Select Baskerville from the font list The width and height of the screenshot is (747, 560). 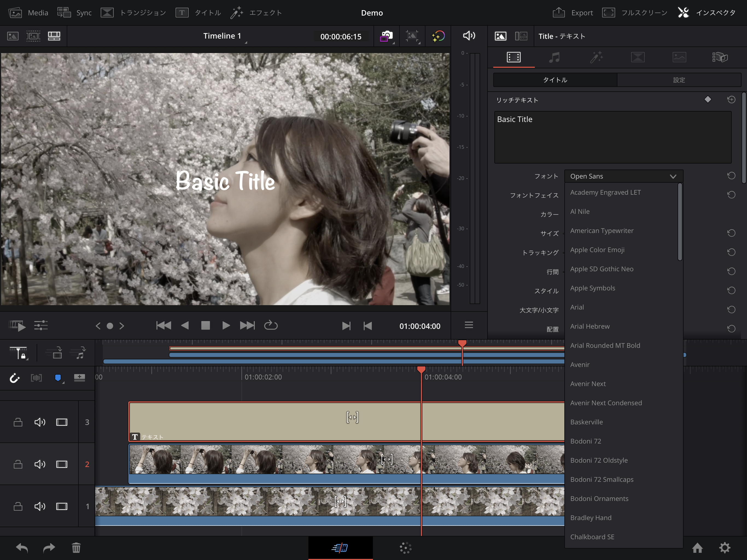(587, 422)
